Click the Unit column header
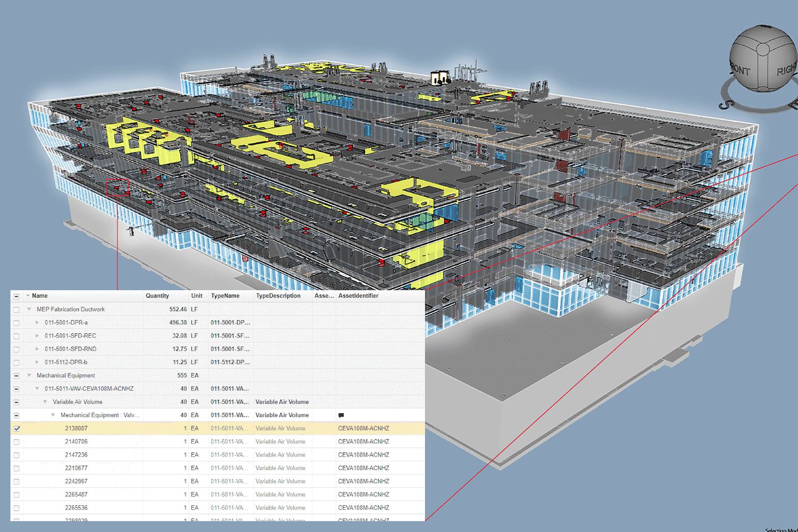Image resolution: width=798 pixels, height=532 pixels. [x=197, y=296]
